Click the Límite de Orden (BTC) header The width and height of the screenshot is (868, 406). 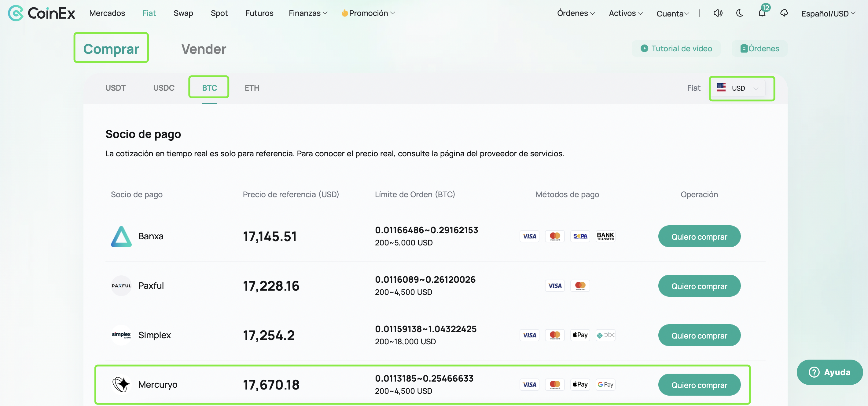pyautogui.click(x=415, y=194)
